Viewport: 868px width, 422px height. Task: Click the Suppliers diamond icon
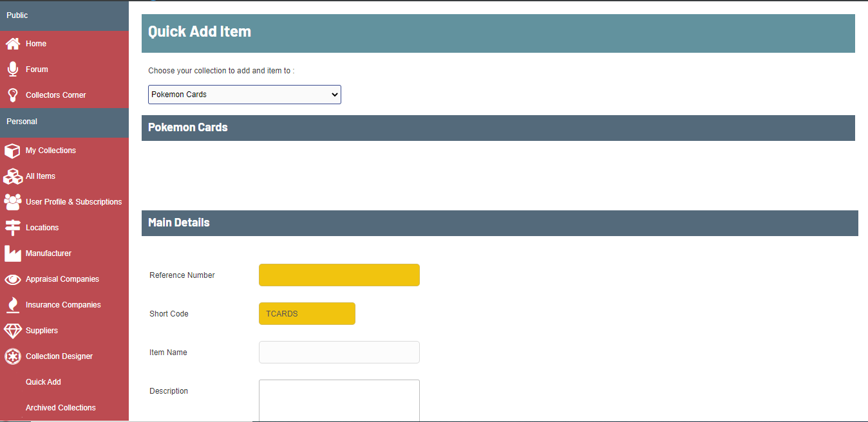click(x=13, y=331)
